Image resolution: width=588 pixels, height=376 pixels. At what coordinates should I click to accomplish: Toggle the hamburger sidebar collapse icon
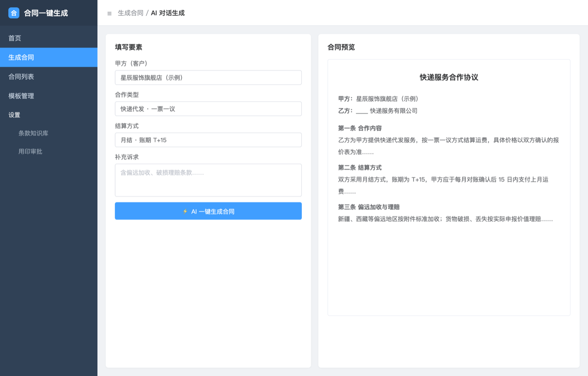coord(109,13)
